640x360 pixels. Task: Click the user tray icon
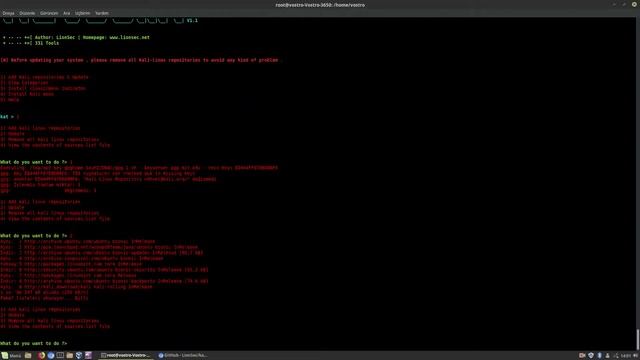[607, 356]
